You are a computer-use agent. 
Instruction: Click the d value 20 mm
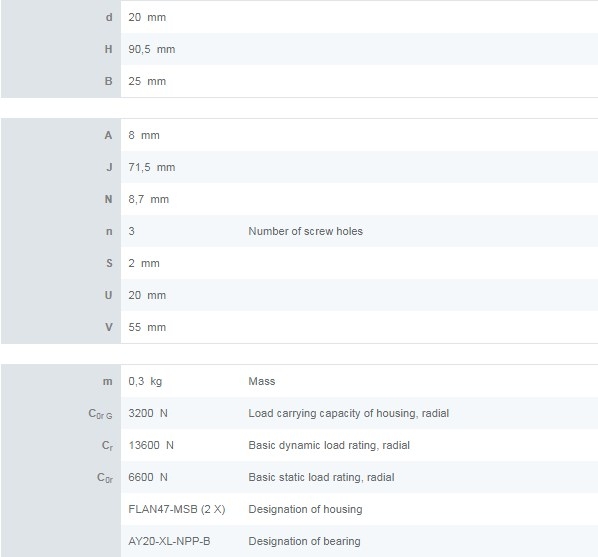(147, 18)
